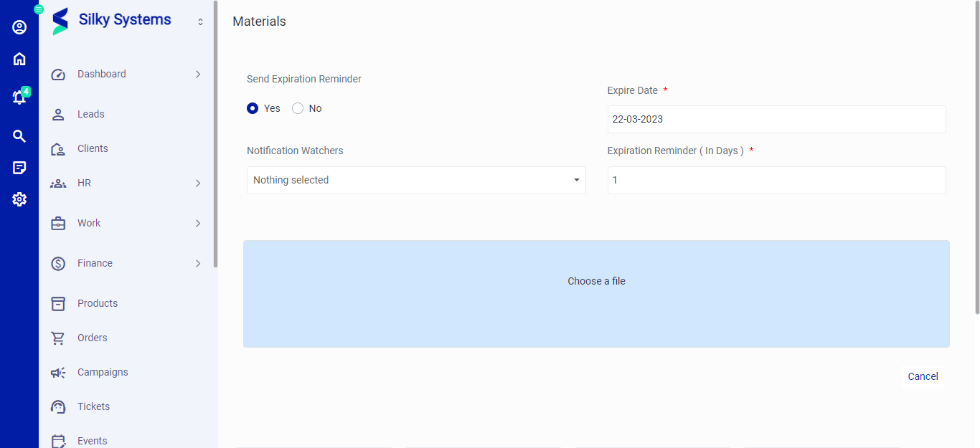980x448 pixels.
Task: Navigate to Products in sidebar
Action: tap(97, 303)
